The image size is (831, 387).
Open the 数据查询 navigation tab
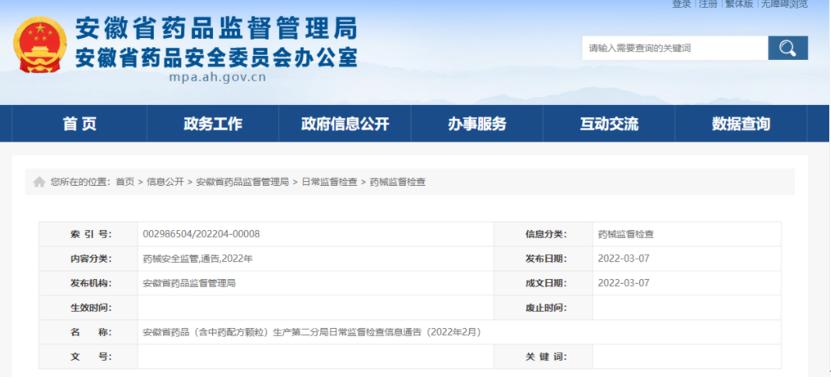pyautogui.click(x=740, y=124)
